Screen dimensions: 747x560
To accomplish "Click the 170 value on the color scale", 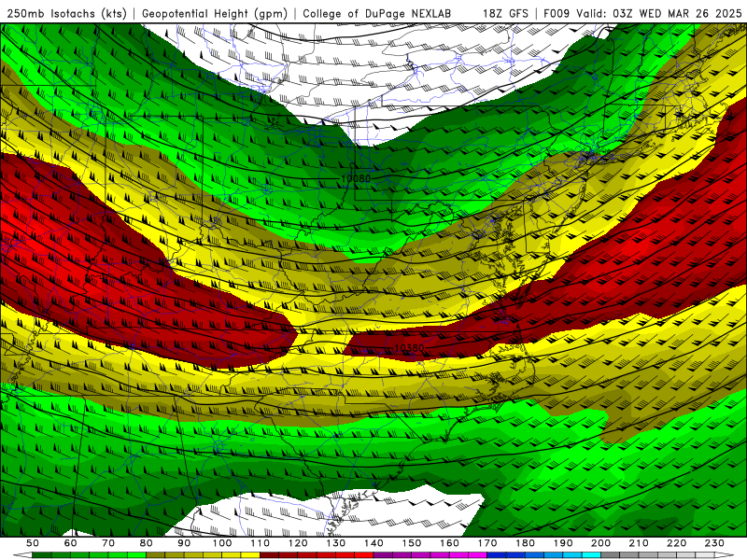I will 487,543.
